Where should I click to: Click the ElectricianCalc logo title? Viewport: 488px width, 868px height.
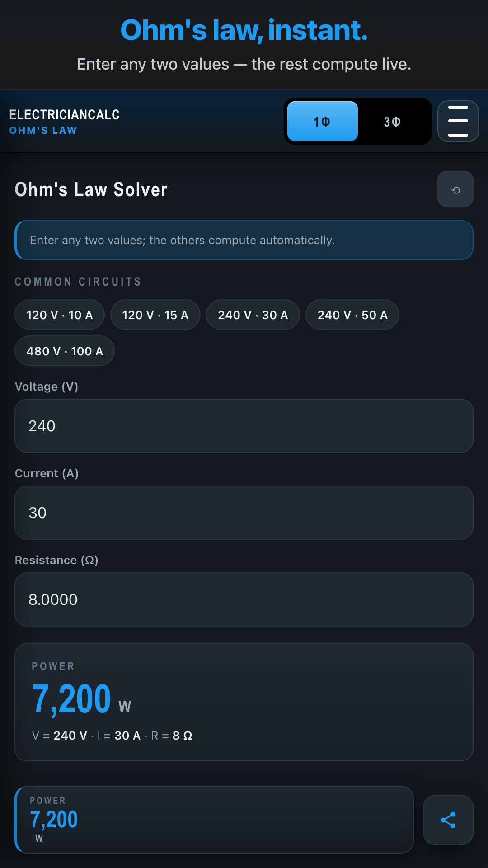tap(64, 115)
